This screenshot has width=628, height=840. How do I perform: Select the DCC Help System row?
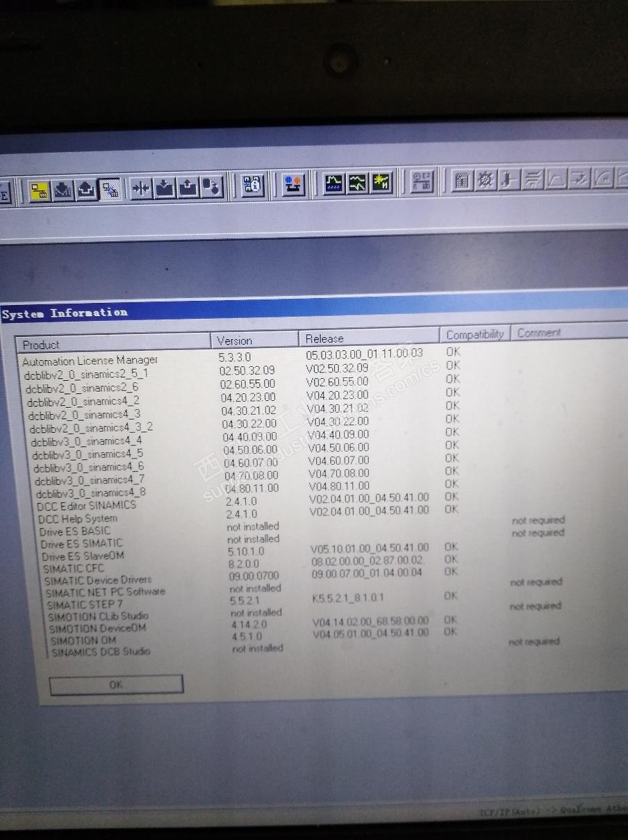78,519
